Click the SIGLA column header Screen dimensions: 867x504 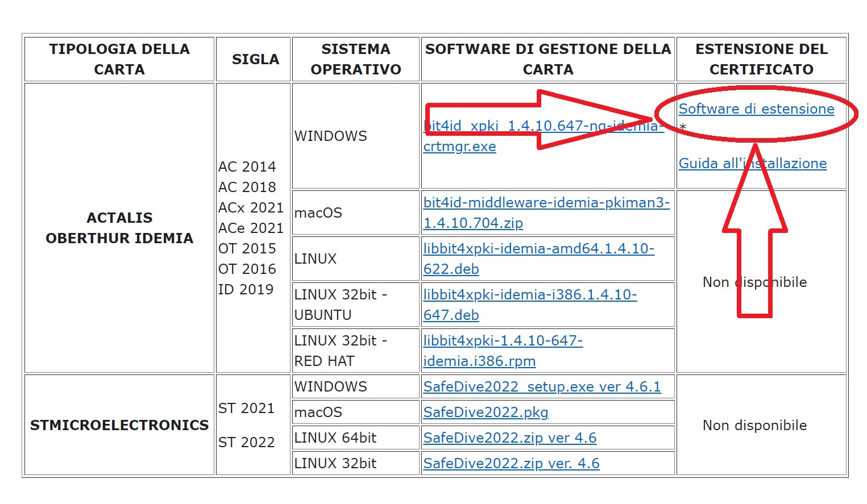point(255,59)
